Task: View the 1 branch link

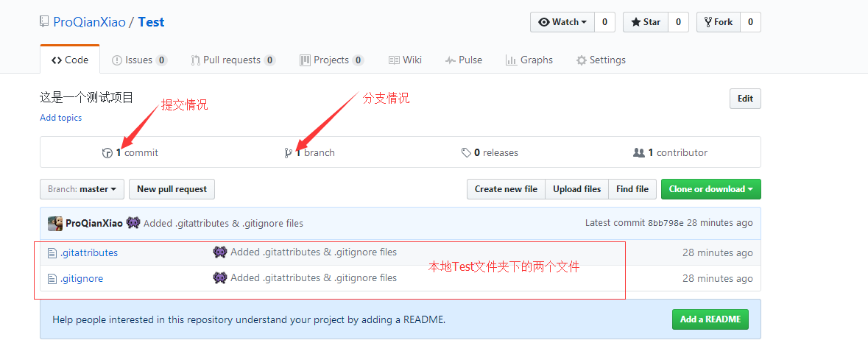Action: pyautogui.click(x=309, y=152)
